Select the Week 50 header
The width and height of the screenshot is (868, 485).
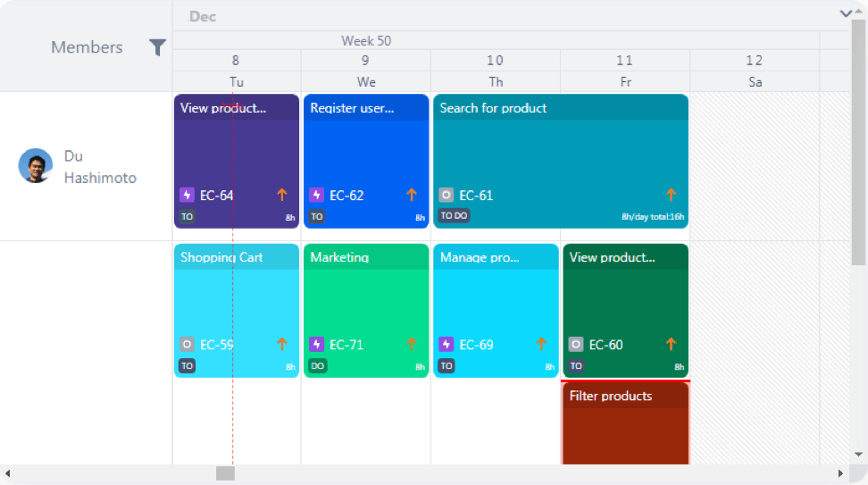(x=366, y=41)
